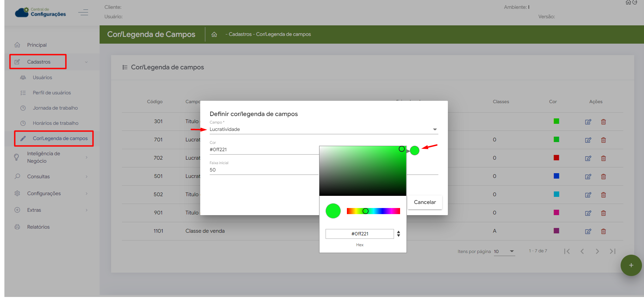Screen dimensions: 644x299
Task: Go to the next page arrow
Action: 597,251
